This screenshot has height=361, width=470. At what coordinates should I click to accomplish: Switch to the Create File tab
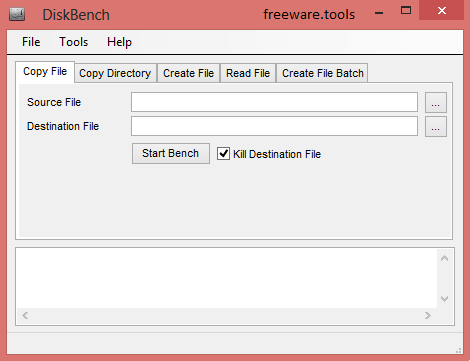(188, 73)
